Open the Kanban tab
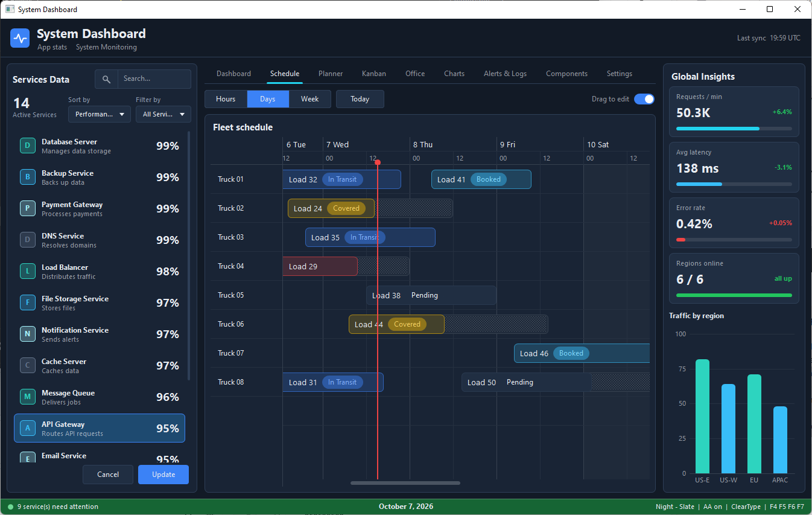This screenshot has width=812, height=515. click(x=374, y=74)
